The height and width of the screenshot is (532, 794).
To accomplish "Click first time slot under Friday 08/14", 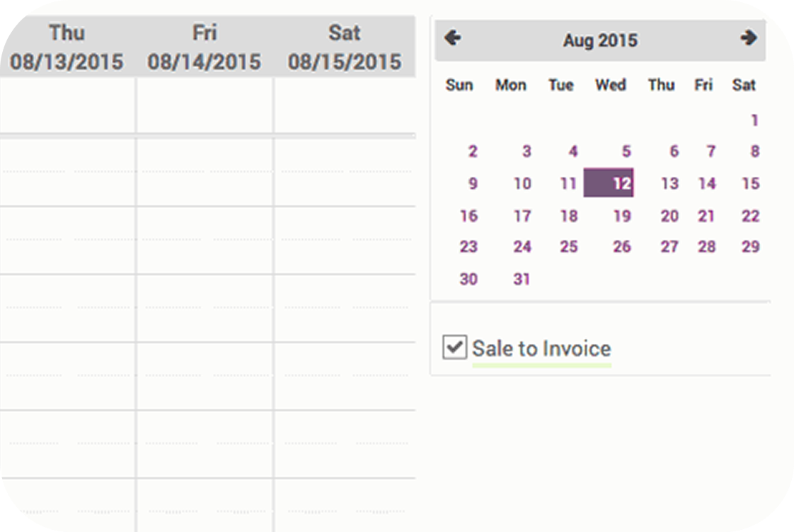I will (x=205, y=171).
